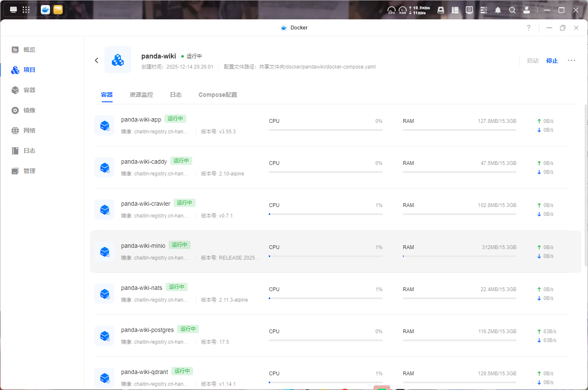Click the 启动 start button

(533, 61)
